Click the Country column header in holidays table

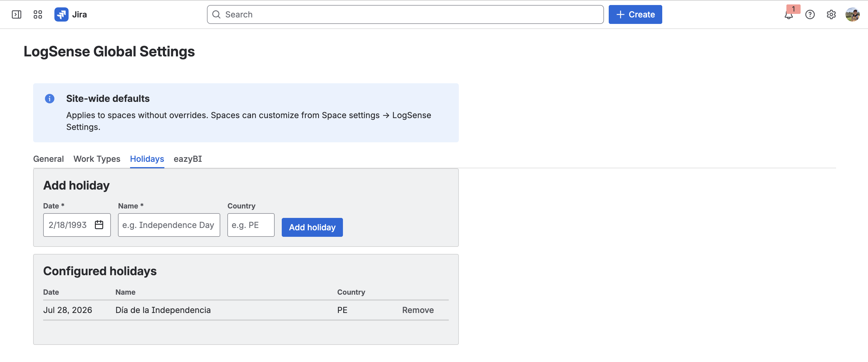(351, 292)
